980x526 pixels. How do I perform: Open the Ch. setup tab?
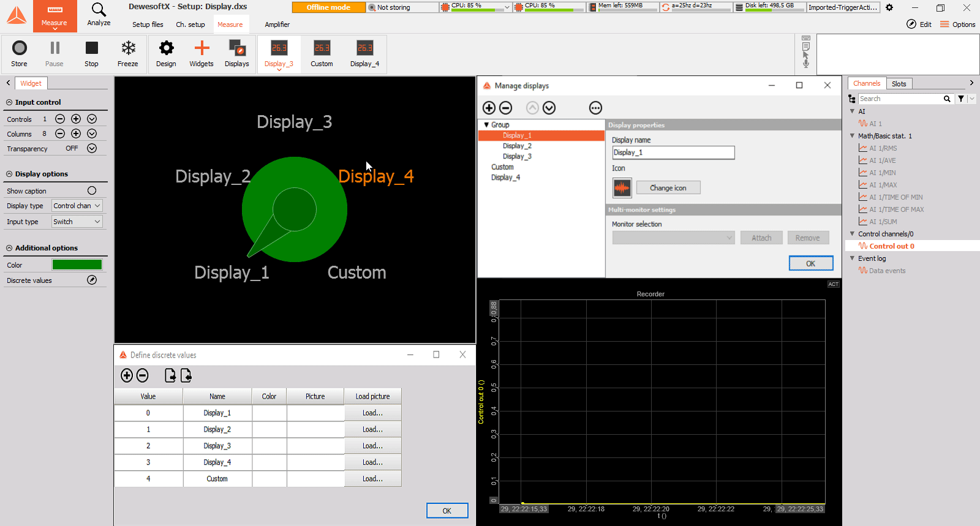(190, 24)
